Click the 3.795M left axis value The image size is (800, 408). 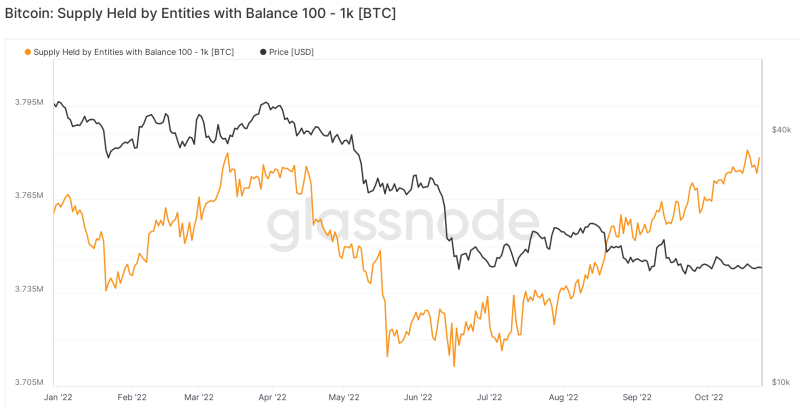pyautogui.click(x=30, y=103)
